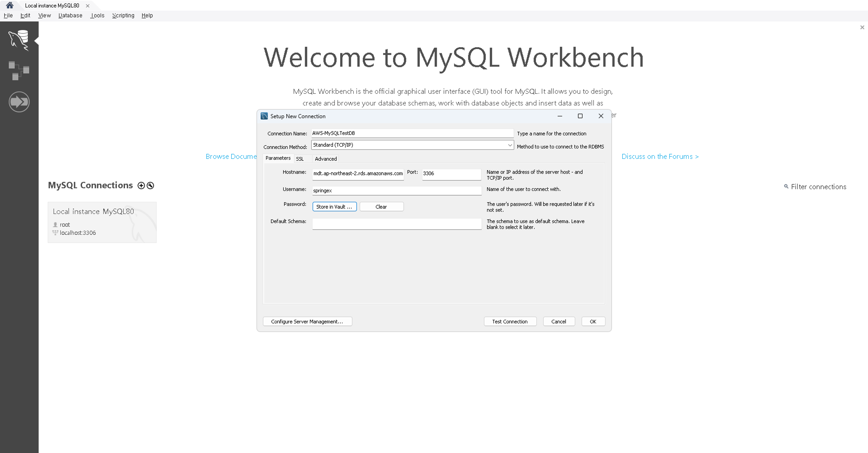Click the Filter connections search icon
Image resolution: width=868 pixels, height=453 pixels.
(x=786, y=187)
